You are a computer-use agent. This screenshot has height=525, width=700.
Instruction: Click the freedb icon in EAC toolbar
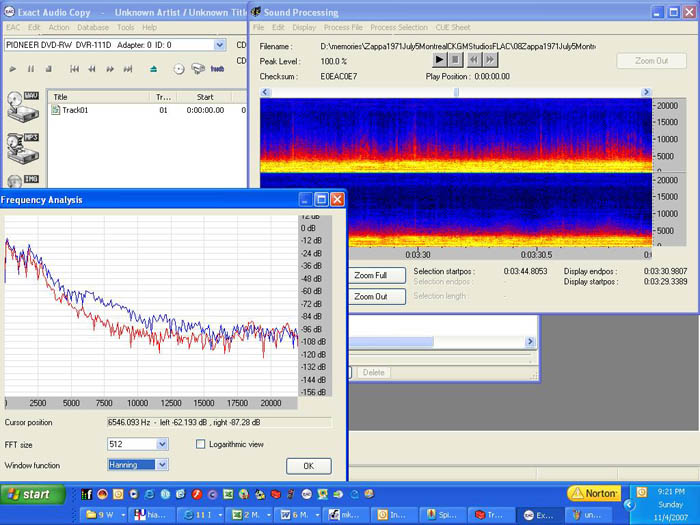tap(217, 69)
